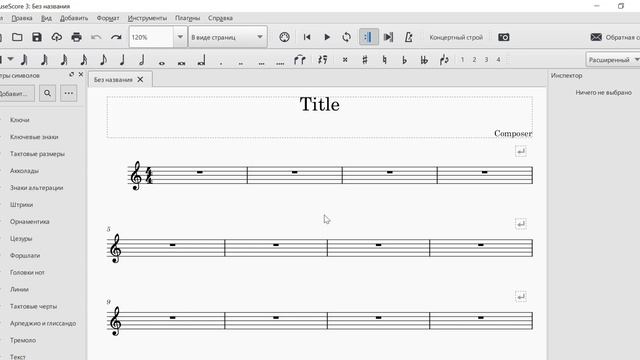Take an image capture with the camera icon
This screenshot has height=360, width=640.
pos(504,37)
